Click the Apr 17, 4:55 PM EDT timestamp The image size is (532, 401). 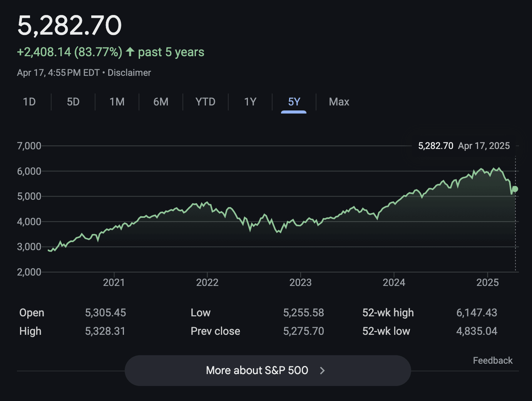(58, 73)
